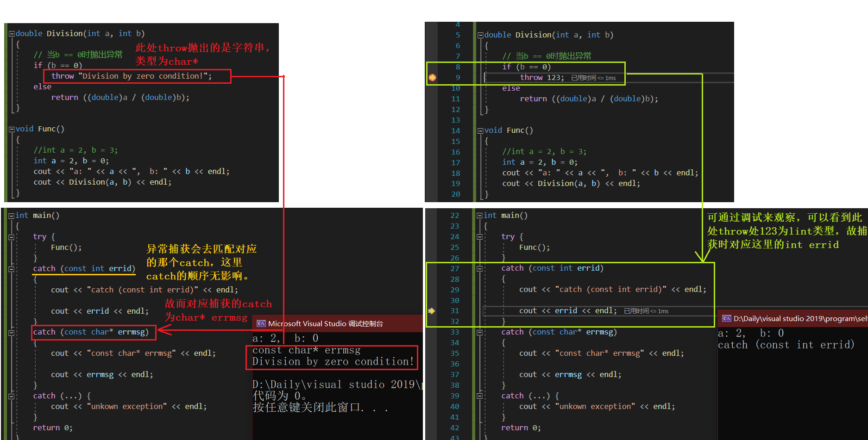The image size is (868, 440).
Task: Click "cout << errid << endl;" on line 31
Action: pos(568,310)
